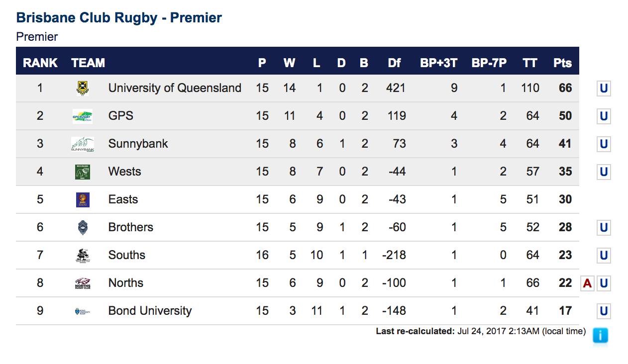Click the U badge next to Norths
This screenshot has height=364, width=628.
tap(604, 283)
